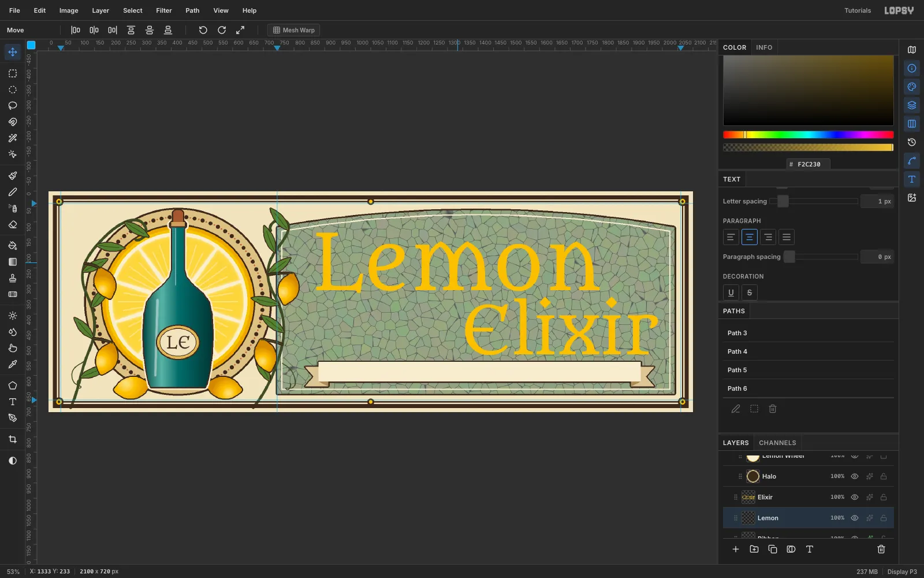Open the Filter menu
This screenshot has height=578, width=924.
(x=164, y=10)
